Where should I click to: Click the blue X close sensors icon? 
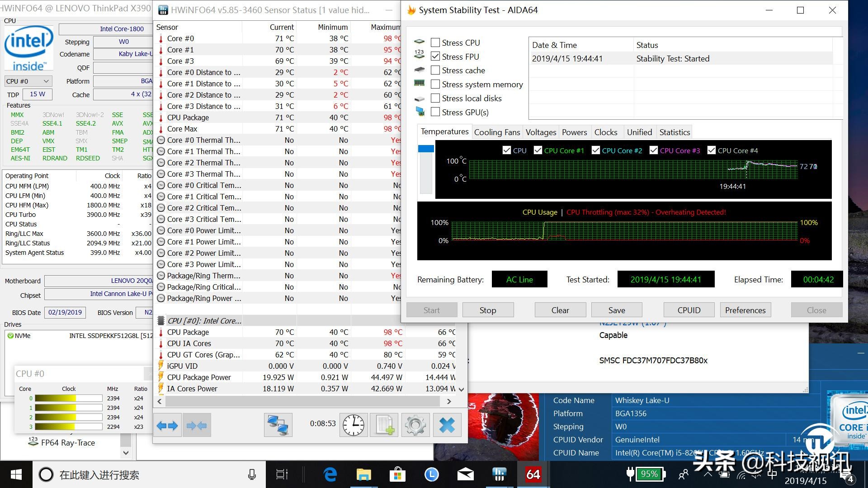(447, 425)
